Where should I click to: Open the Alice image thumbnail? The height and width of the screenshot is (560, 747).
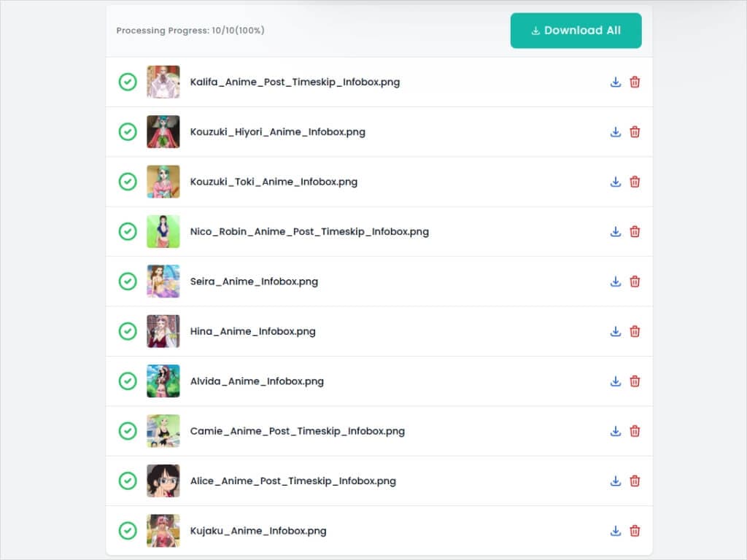pos(163,481)
